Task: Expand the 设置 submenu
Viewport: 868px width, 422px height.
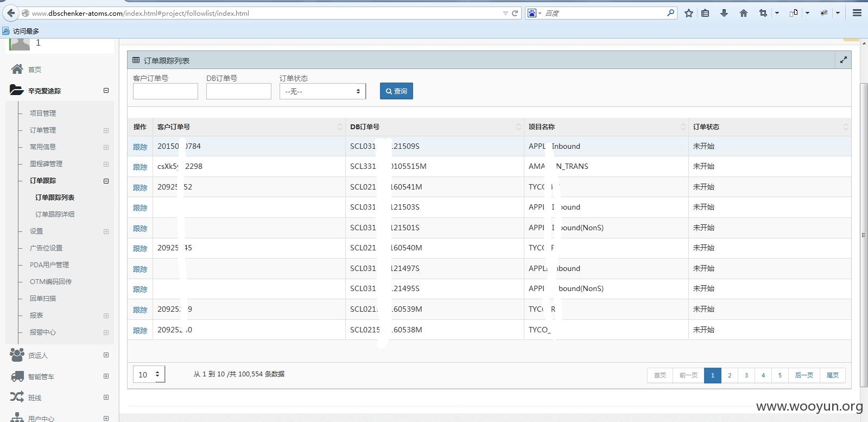Action: click(x=106, y=231)
